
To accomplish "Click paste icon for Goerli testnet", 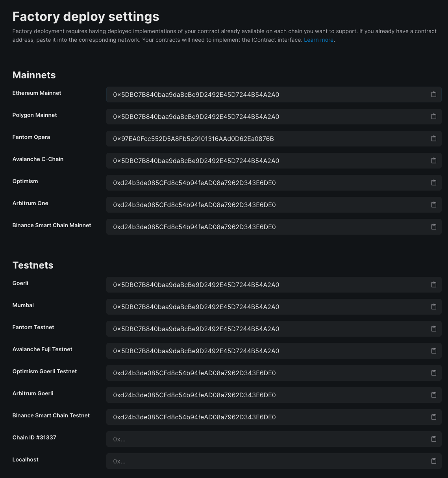I will pyautogui.click(x=434, y=285).
